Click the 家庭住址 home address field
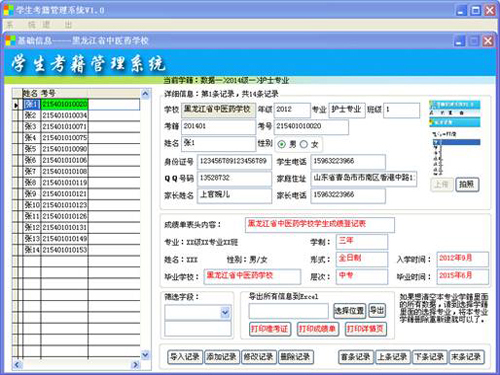Image resolution: width=500 pixels, height=375 pixels. (x=364, y=178)
